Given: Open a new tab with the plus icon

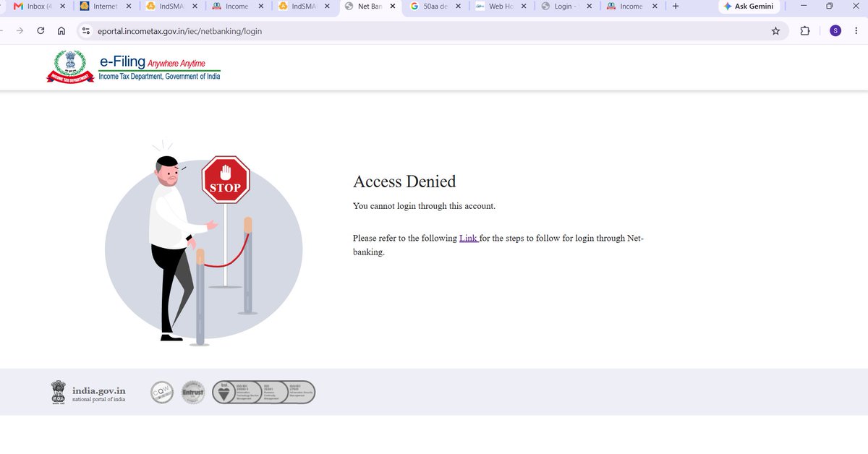Looking at the screenshot, I should [x=676, y=7].
